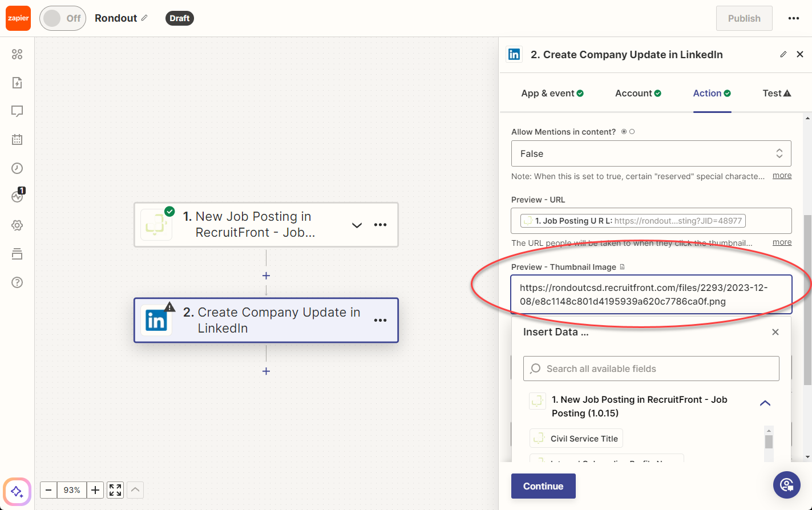
Task: Click the step 1 RecruitFront app icon
Action: click(x=156, y=225)
